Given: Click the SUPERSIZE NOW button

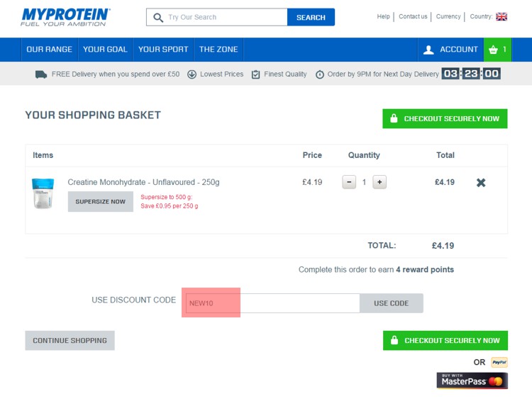Looking at the screenshot, I should tap(101, 201).
